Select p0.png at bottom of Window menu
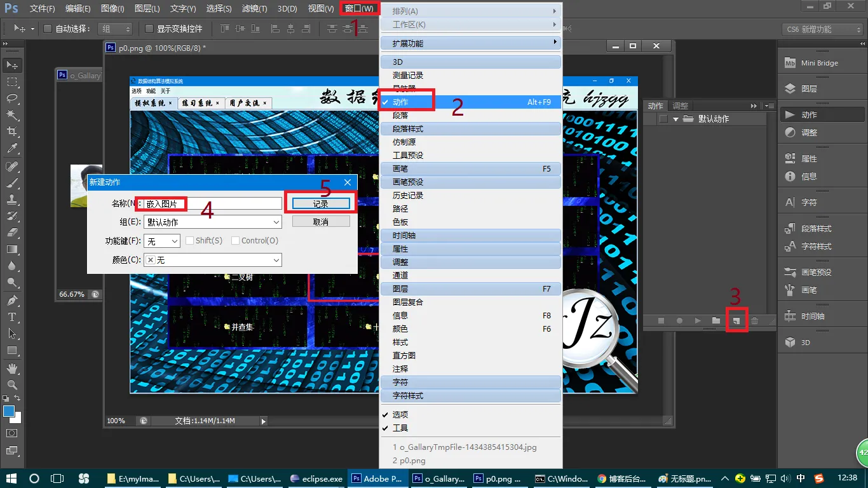Screen dimensions: 868x488 470,460
